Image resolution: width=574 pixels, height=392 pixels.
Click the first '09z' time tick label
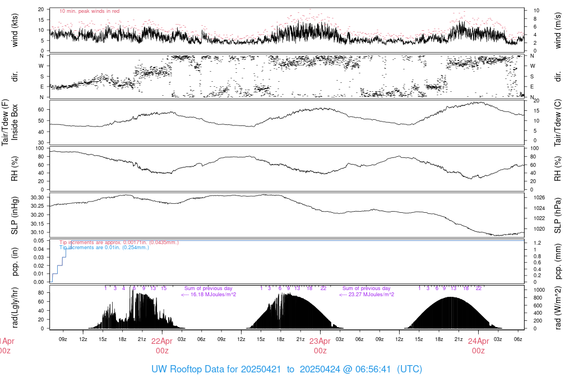click(63, 339)
